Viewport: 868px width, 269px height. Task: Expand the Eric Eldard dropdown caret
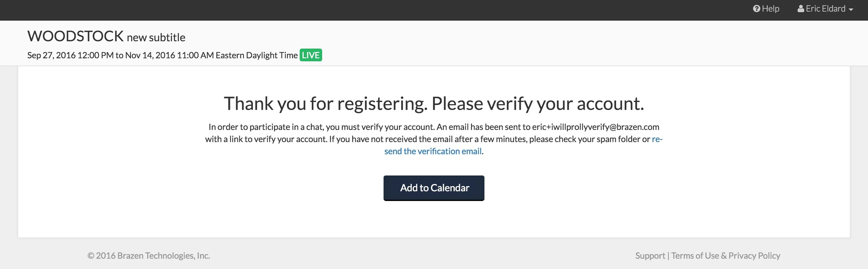point(851,10)
